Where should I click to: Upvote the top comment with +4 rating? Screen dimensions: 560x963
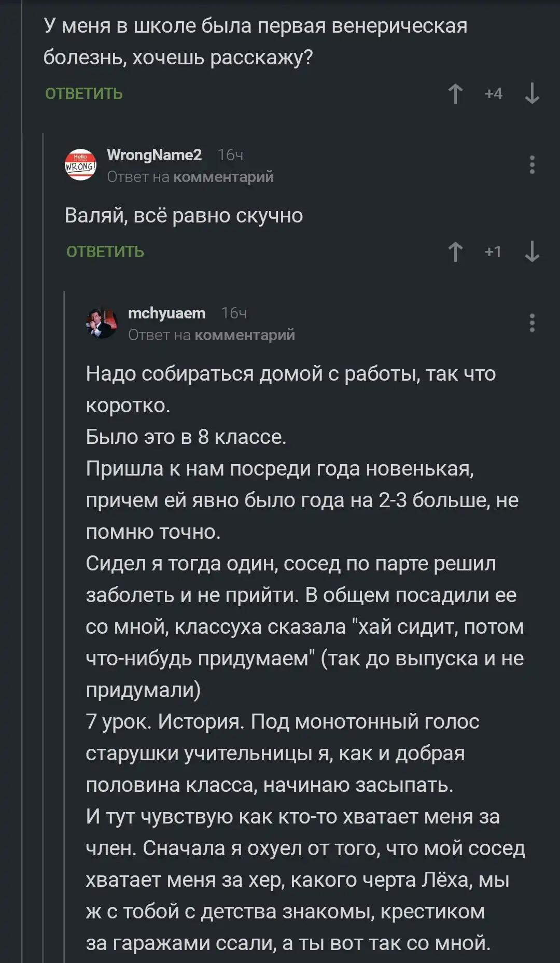point(455,94)
